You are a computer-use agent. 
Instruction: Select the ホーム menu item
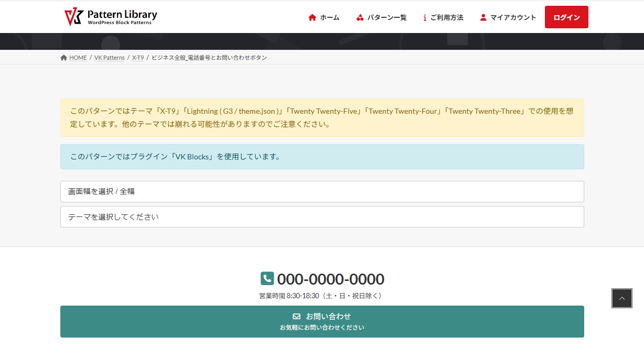click(329, 17)
